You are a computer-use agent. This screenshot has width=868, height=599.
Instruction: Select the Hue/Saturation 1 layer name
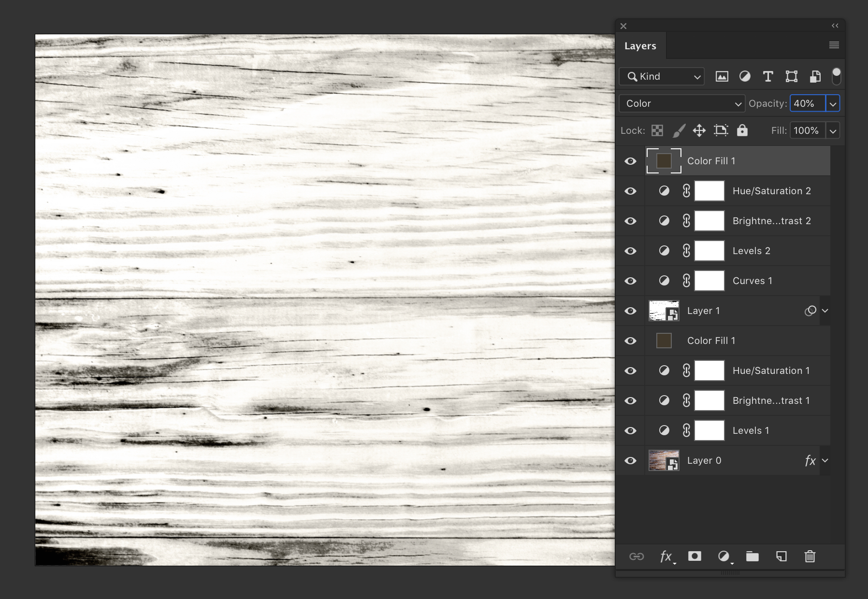(x=771, y=371)
